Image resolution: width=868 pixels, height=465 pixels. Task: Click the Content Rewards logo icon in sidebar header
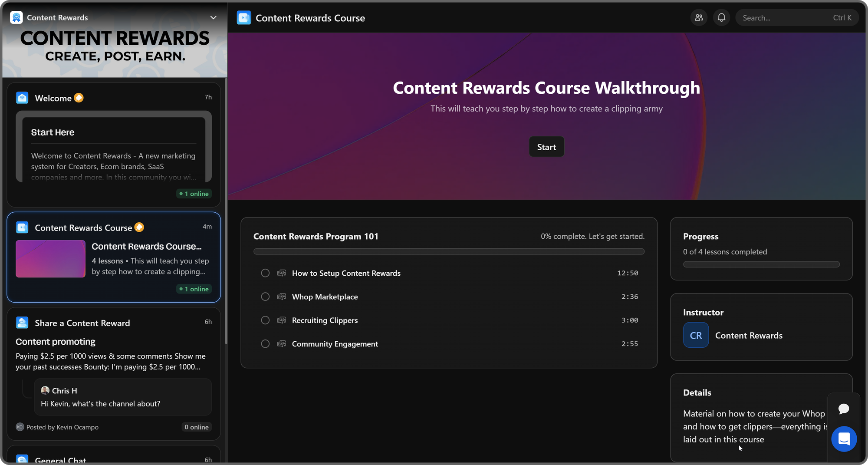point(16,17)
